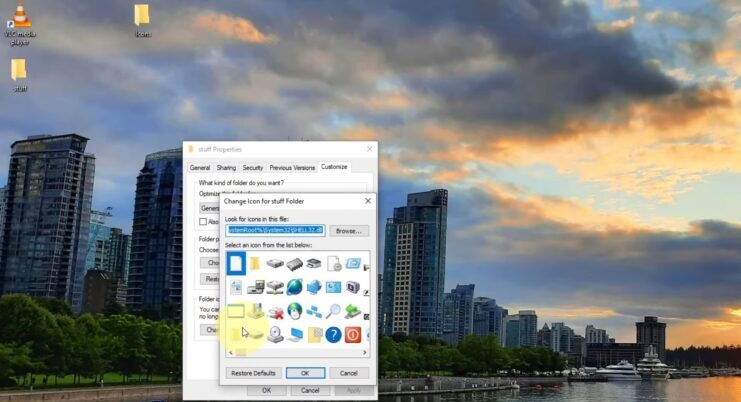Pick the disconnected drive with red X icon
Viewport: 741px width, 402px height.
(x=275, y=311)
